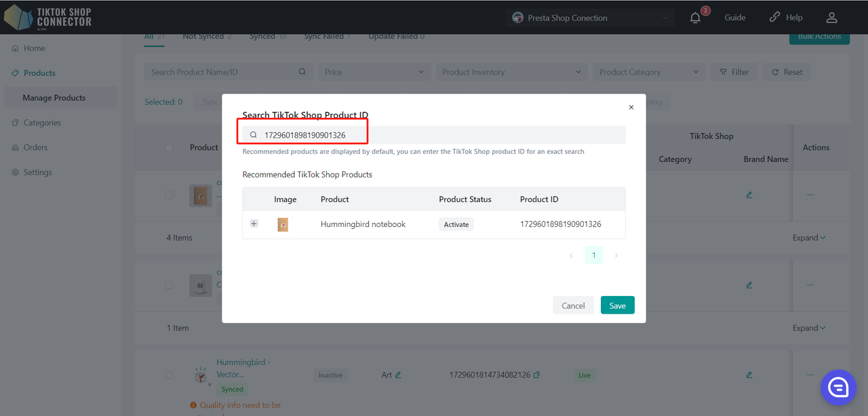
Task: Open Categories in sidebar
Action: click(42, 123)
